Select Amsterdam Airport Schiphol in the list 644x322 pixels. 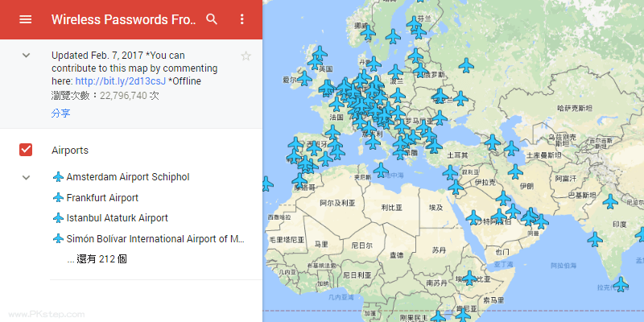coord(128,177)
